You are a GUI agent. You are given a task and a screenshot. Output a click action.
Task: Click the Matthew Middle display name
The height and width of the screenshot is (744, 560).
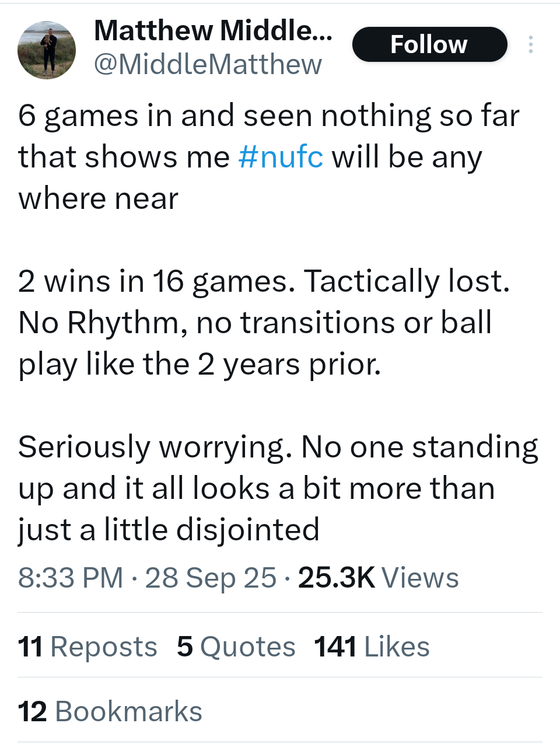tap(213, 30)
